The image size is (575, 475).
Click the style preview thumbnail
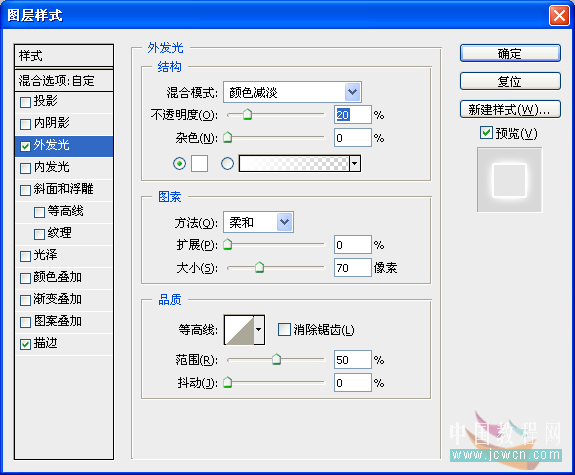click(509, 180)
